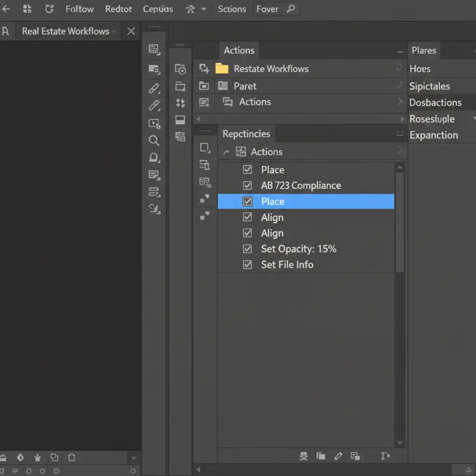Image resolution: width=476 pixels, height=476 pixels.
Task: Toggle the Set Opacity: 15% checkbox
Action: pyautogui.click(x=248, y=249)
